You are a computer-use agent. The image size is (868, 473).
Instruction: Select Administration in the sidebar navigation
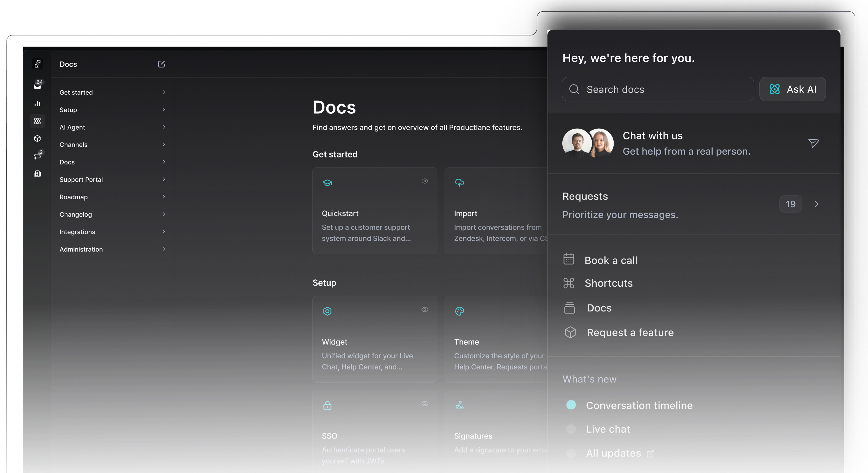pyautogui.click(x=81, y=249)
